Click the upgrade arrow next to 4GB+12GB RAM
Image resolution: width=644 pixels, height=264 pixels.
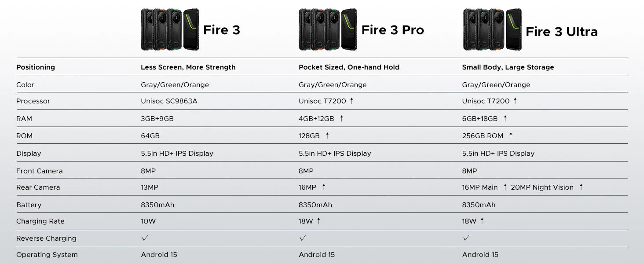(341, 118)
